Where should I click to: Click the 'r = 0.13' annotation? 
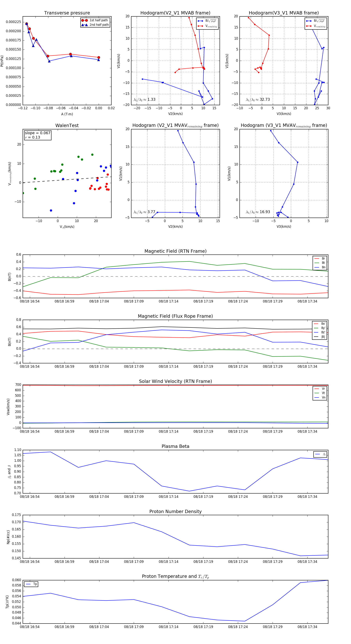pyautogui.click(x=33, y=137)
